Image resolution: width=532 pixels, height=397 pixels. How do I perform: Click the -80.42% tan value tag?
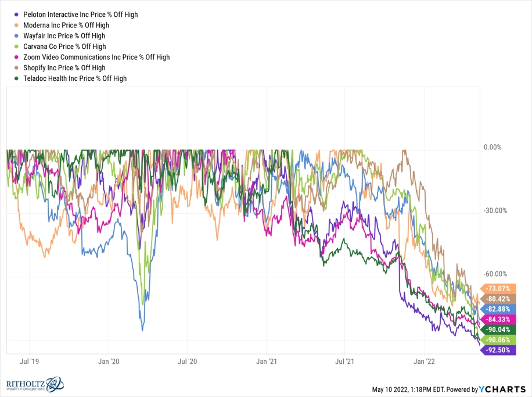click(498, 299)
